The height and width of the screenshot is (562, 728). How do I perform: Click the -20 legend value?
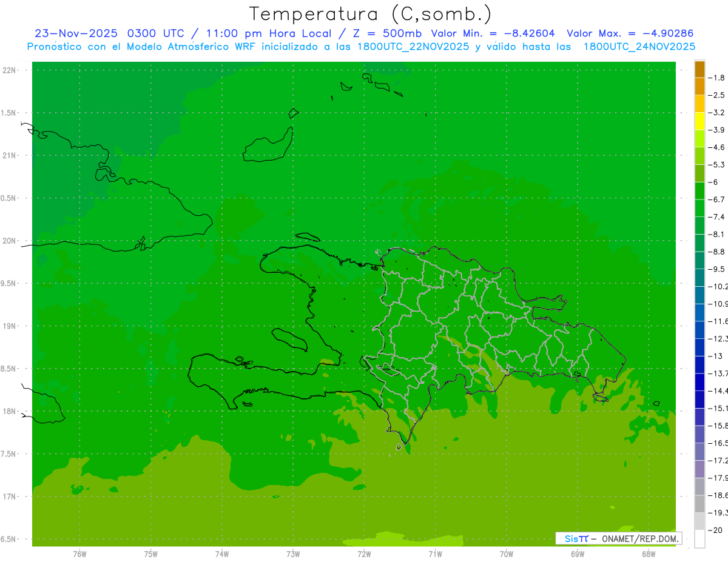point(715,530)
